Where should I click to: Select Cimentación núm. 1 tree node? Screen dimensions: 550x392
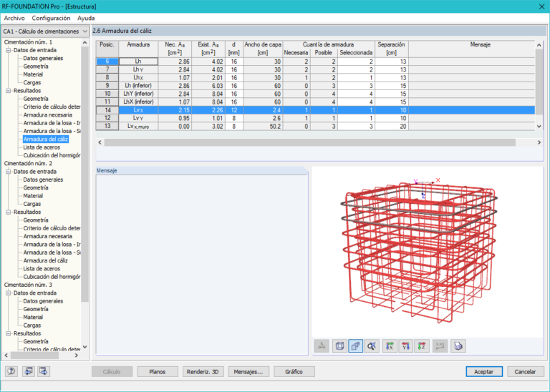pyautogui.click(x=28, y=42)
